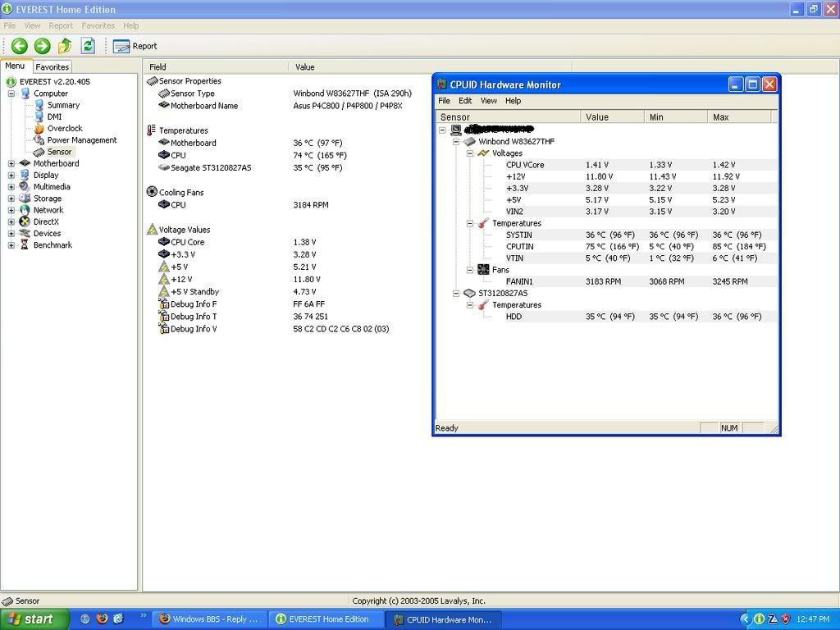Viewport: 840px width, 630px height.
Task: Click the Windows start button
Action: pos(34,619)
